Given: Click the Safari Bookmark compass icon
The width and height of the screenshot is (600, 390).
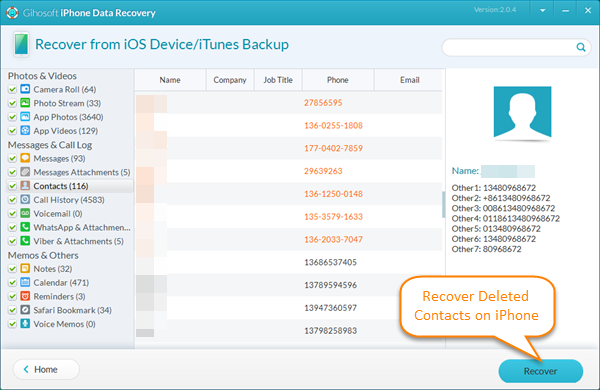Looking at the screenshot, I should click(25, 310).
